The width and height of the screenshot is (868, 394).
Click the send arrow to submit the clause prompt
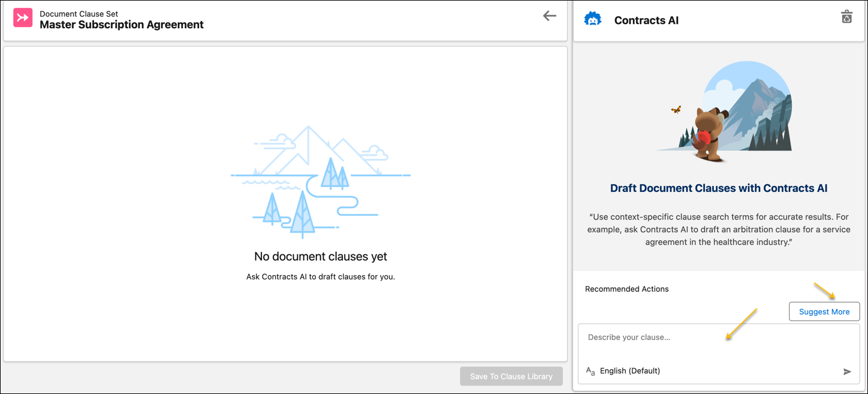(x=846, y=371)
